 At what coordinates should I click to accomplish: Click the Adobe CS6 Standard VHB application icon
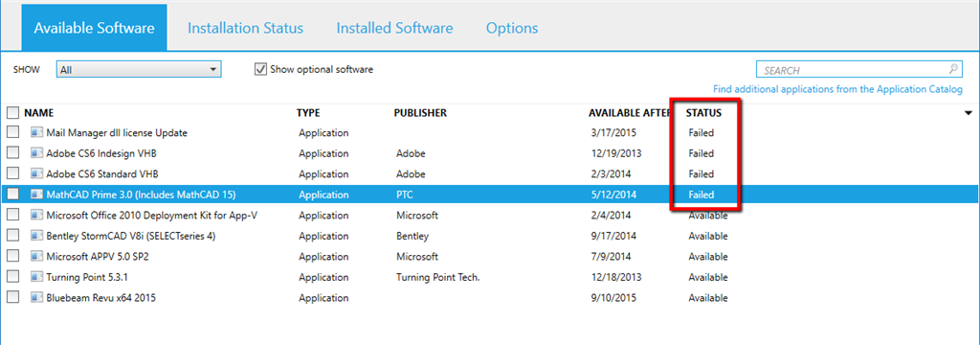pyautogui.click(x=36, y=174)
